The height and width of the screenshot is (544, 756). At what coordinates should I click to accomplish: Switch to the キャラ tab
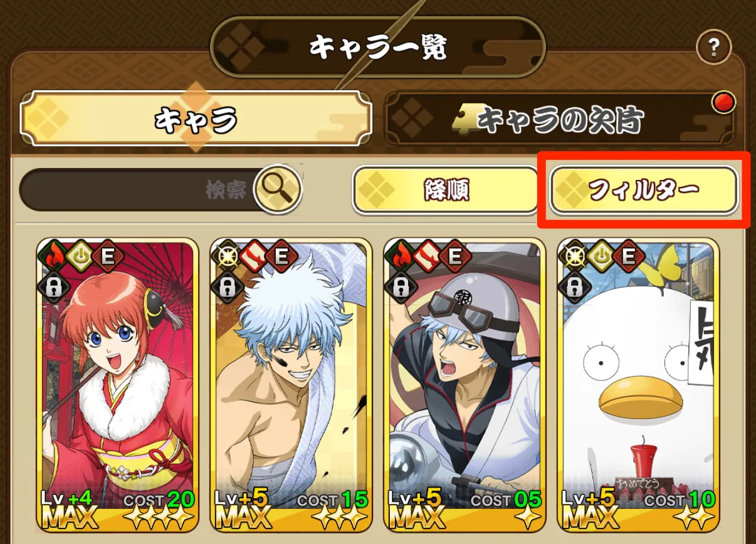pyautogui.click(x=196, y=118)
